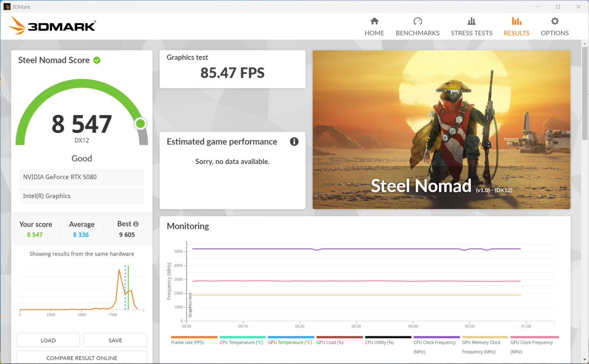Open OPTIONS via the gear icon
Image resolution: width=589 pixels, height=364 pixels.
554,27
